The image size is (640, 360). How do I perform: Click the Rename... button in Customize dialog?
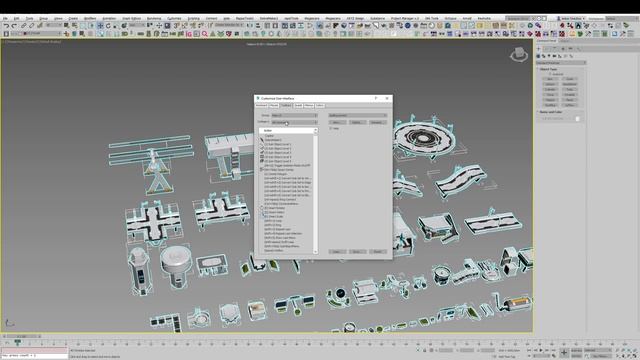pyautogui.click(x=378, y=122)
